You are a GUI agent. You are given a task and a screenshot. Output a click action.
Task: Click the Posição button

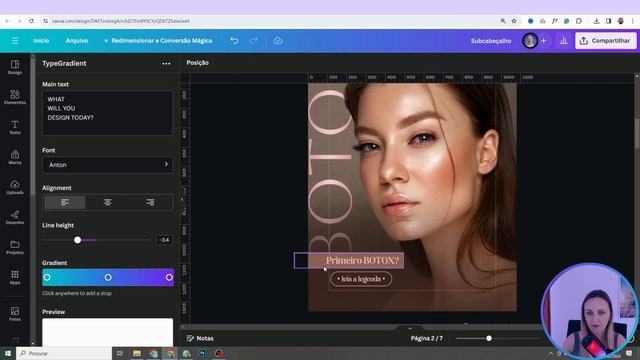tap(198, 63)
